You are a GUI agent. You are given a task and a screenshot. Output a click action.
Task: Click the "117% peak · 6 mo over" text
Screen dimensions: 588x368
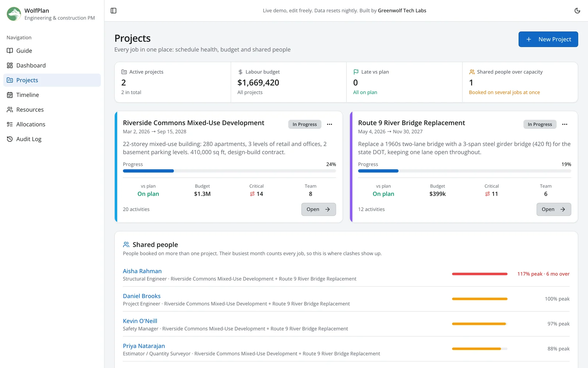[544, 274]
